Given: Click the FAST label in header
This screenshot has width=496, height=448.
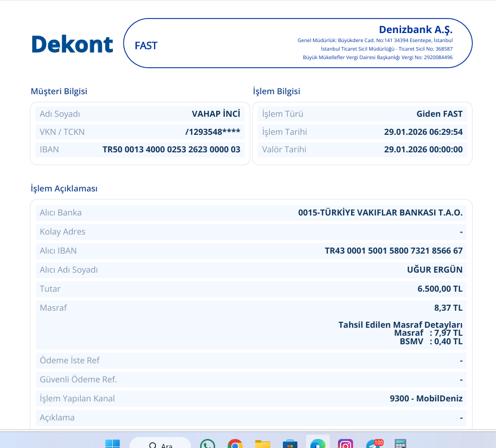Looking at the screenshot, I should (146, 46).
